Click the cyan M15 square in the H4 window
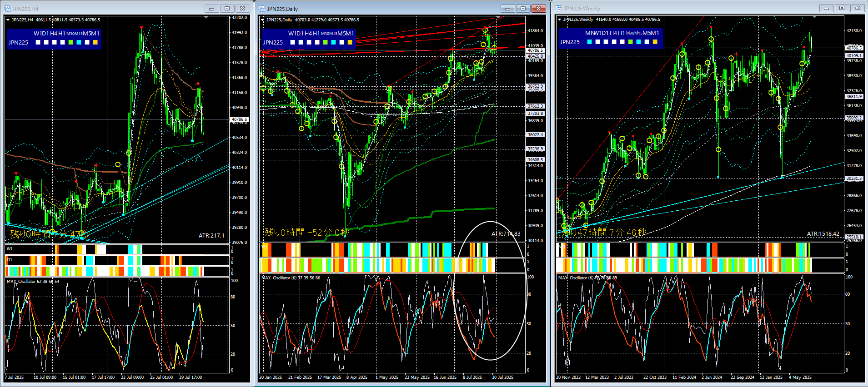This screenshot has height=387, width=868. point(79,42)
